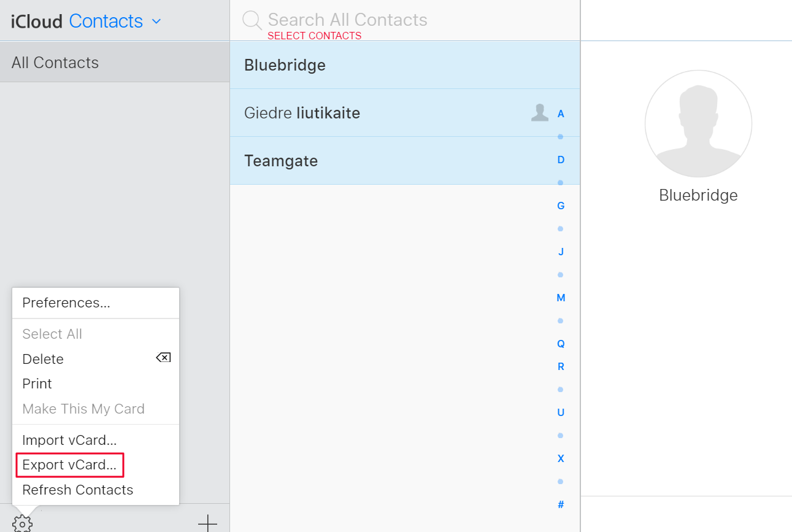This screenshot has height=532, width=792.
Task: Select Import vCard menu entry
Action: click(x=96, y=440)
